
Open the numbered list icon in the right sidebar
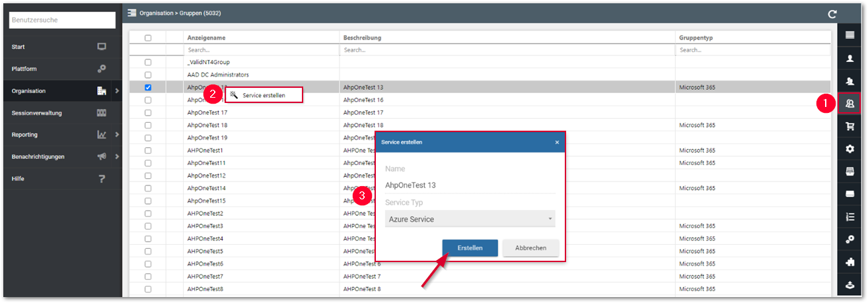click(850, 217)
